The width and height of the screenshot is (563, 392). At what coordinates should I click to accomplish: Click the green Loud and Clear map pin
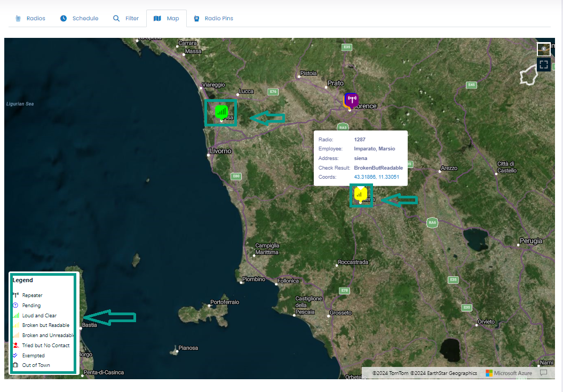(x=221, y=113)
